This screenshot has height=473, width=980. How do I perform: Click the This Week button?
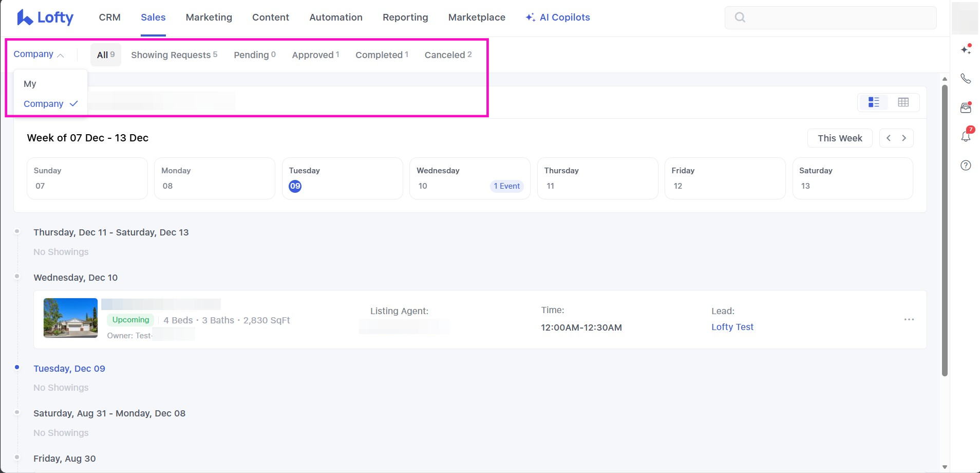[x=839, y=138]
